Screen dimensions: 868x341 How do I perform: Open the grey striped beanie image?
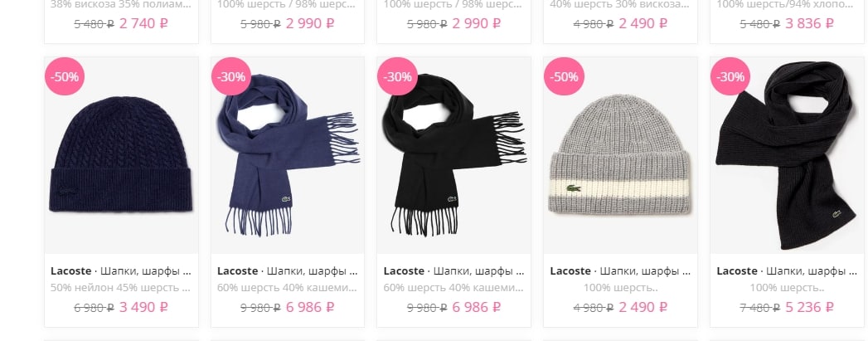tap(621, 155)
